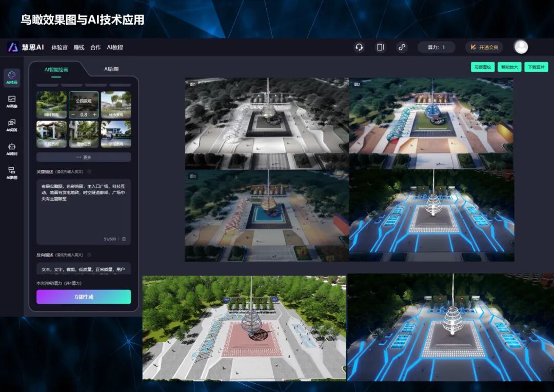Click the 本次消耗9算力 cost text
The width and height of the screenshot is (554, 392).
(x=59, y=283)
